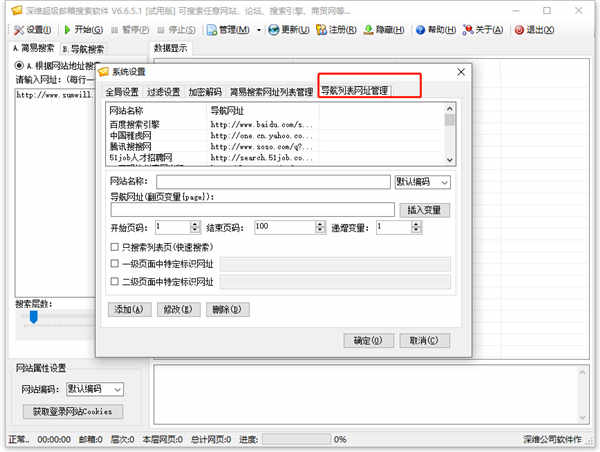Click the 暂停 pause toolbar item
This screenshot has width=600, height=452.
tap(130, 30)
